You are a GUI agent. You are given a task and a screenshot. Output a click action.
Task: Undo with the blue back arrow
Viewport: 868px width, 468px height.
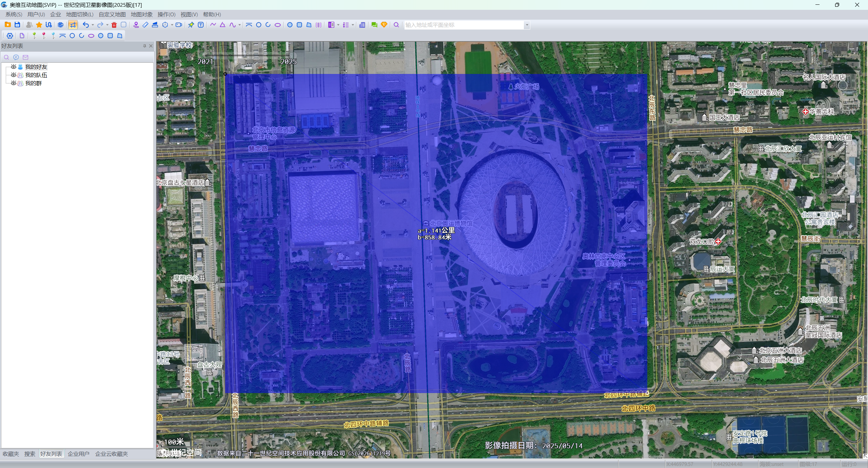tap(86, 25)
